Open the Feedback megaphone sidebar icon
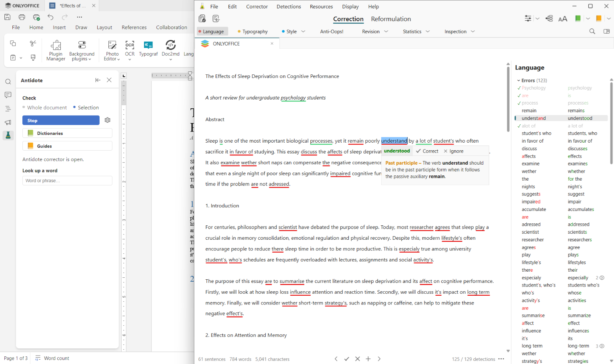Image resolution: width=614 pixels, height=364 pixels. click(x=8, y=122)
